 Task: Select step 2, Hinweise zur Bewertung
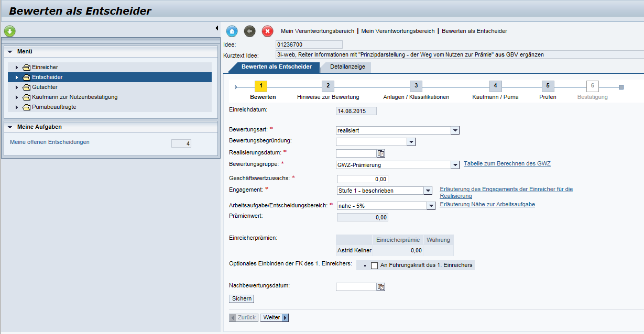pyautogui.click(x=328, y=84)
